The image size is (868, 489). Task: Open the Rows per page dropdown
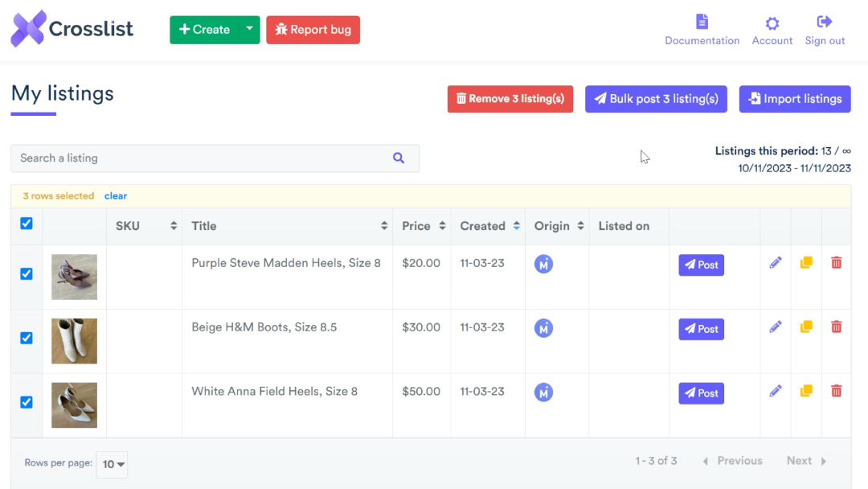(x=112, y=464)
